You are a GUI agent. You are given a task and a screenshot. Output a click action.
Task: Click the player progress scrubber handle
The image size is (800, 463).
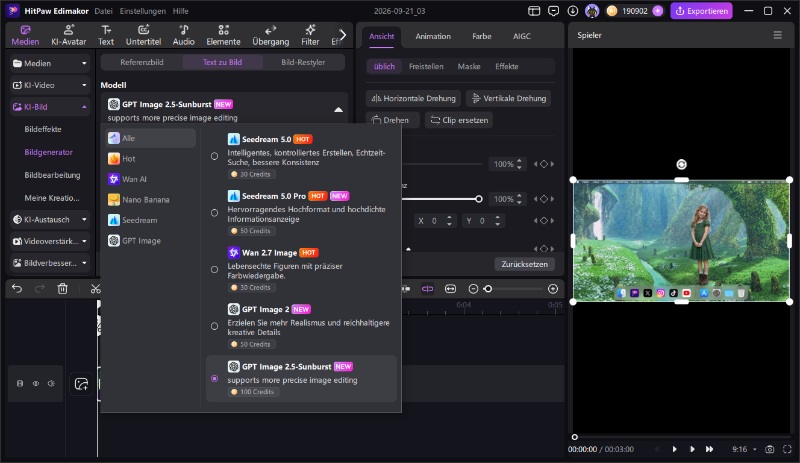[x=574, y=437]
